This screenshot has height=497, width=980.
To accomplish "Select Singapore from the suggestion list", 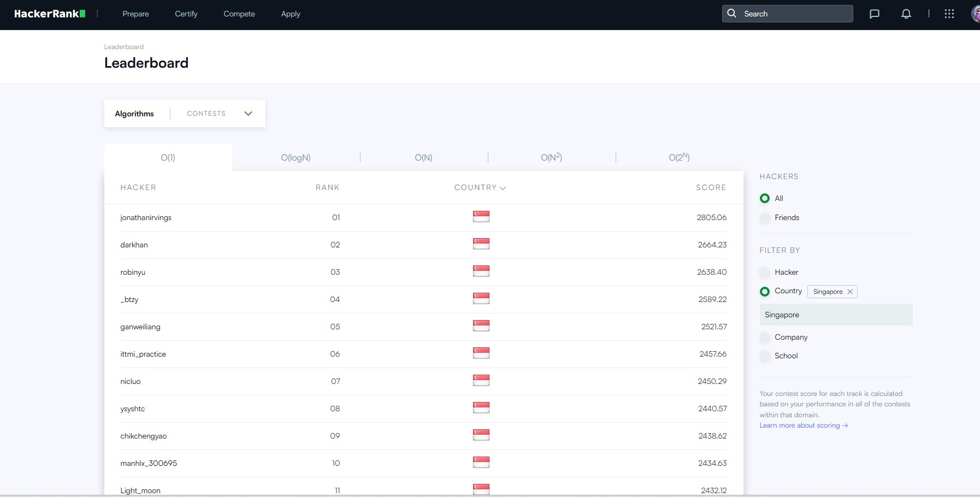I will click(781, 315).
